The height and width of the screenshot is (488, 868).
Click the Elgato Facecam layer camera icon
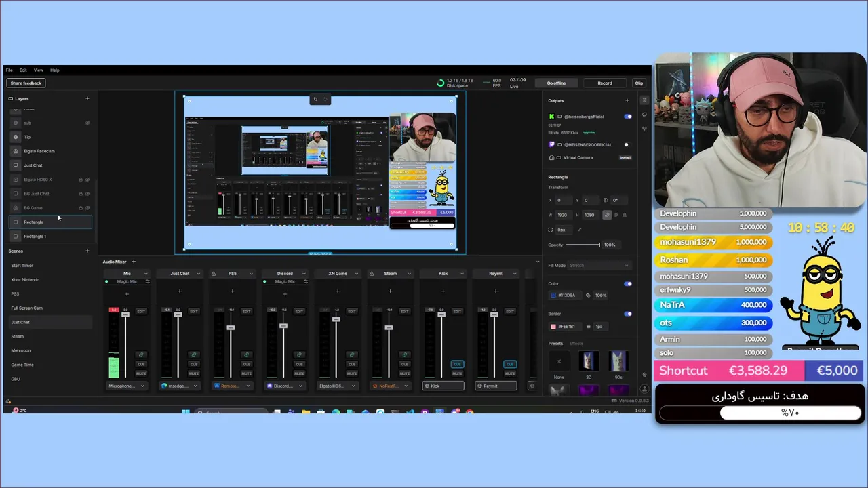point(16,151)
